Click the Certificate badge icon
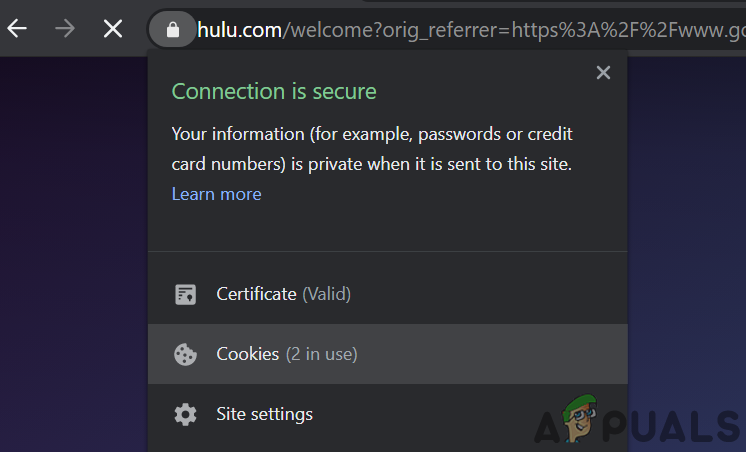The height and width of the screenshot is (452, 746). pos(185,294)
